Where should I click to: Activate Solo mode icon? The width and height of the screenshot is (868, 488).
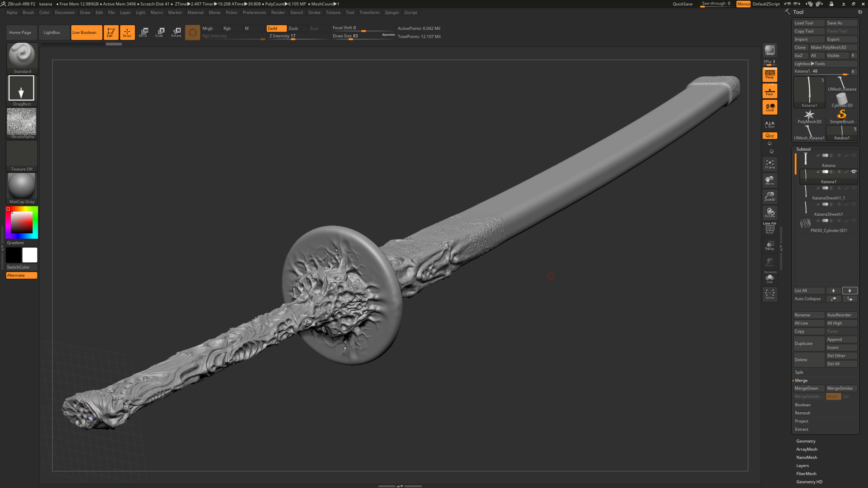(769, 278)
